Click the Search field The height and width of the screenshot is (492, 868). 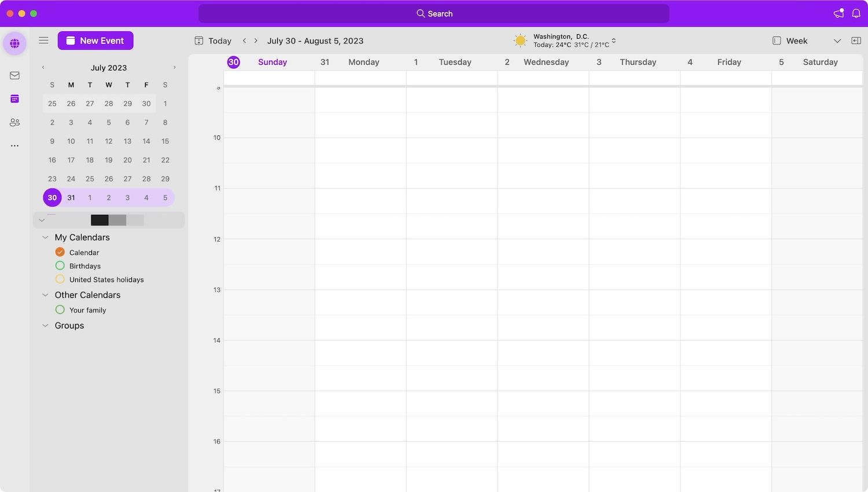pyautogui.click(x=434, y=13)
